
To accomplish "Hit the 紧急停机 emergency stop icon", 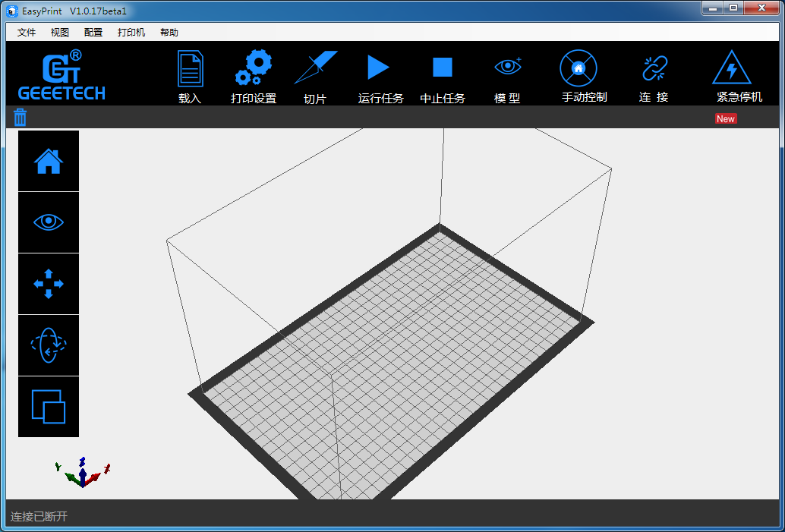I will [x=731, y=67].
